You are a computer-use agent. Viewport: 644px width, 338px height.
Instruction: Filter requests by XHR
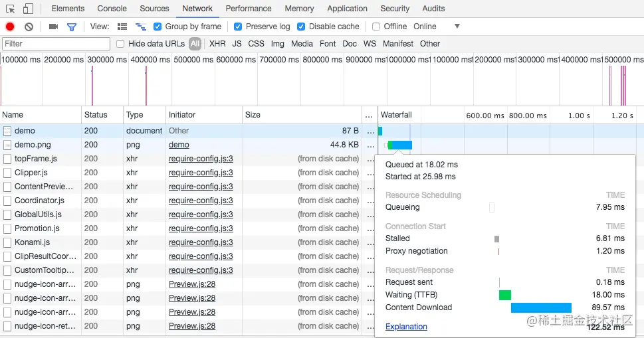click(217, 44)
